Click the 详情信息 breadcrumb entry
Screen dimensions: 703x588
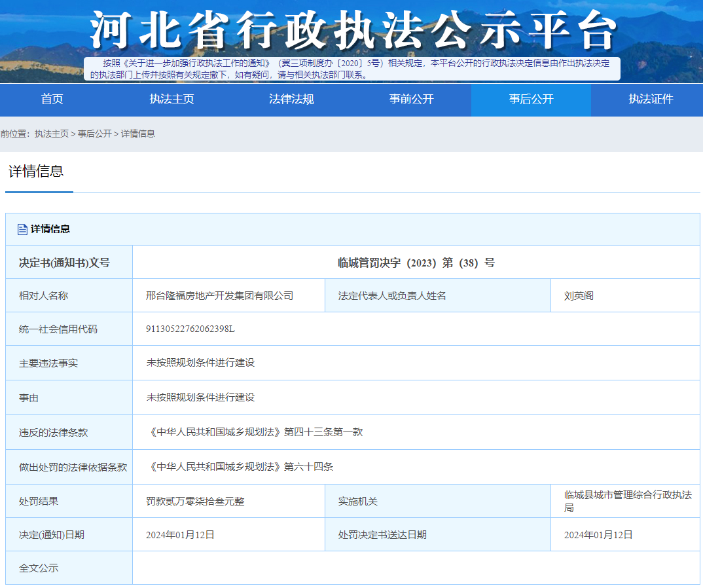138,134
